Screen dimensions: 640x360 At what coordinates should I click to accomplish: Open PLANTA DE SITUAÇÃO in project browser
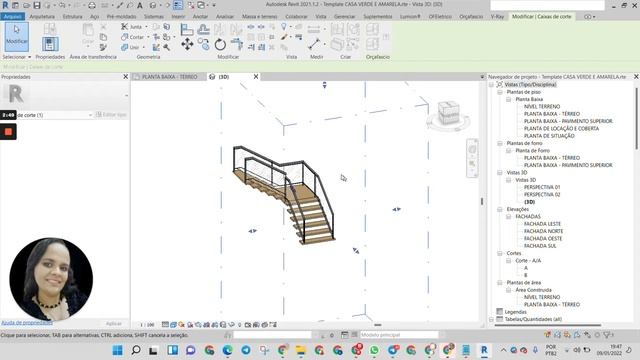pyautogui.click(x=549, y=136)
